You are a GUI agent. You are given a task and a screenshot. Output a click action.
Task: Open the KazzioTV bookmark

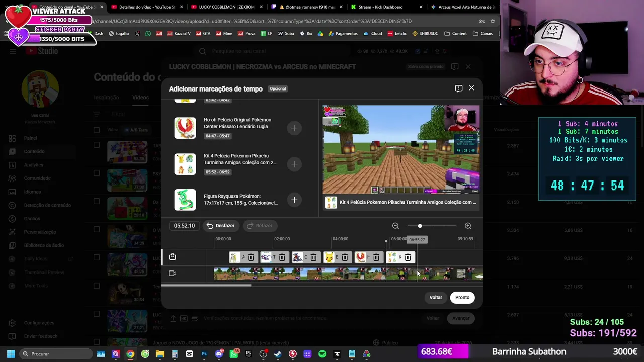coord(178,34)
